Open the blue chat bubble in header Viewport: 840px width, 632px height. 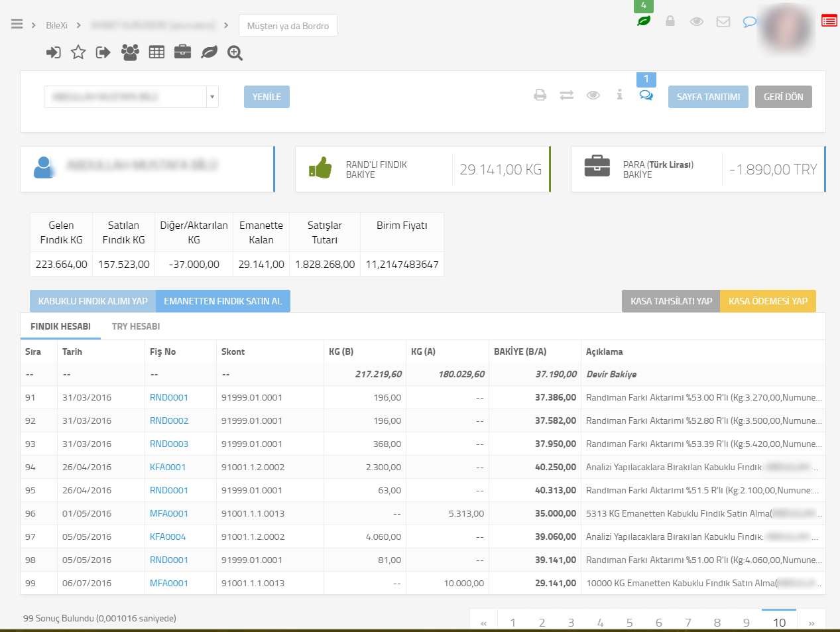pos(749,22)
